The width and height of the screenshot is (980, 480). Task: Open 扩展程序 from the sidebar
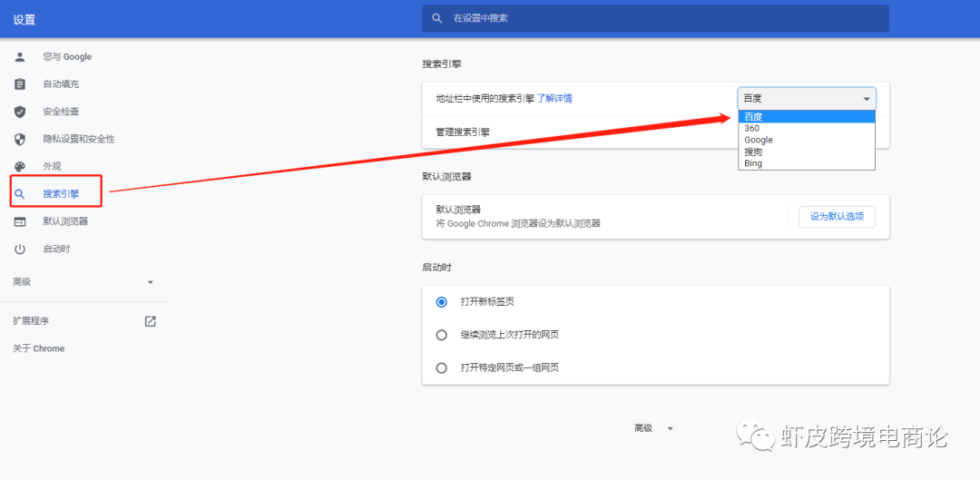(x=31, y=321)
